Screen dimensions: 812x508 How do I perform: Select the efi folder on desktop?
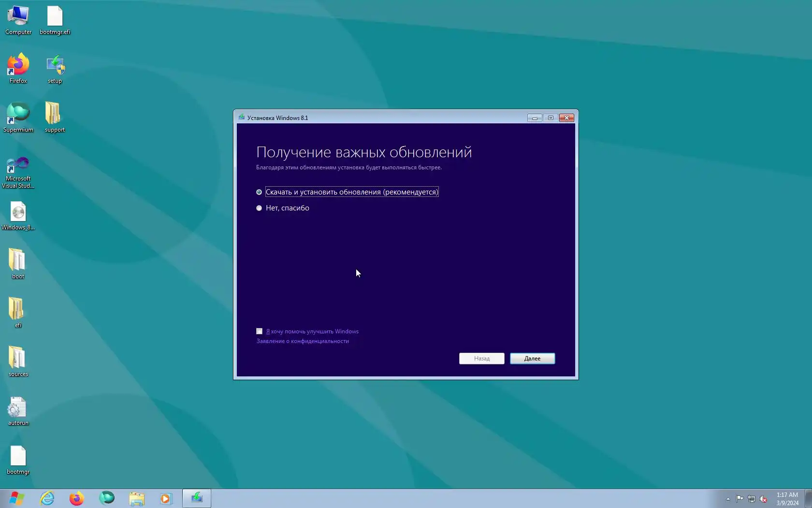[x=18, y=313]
